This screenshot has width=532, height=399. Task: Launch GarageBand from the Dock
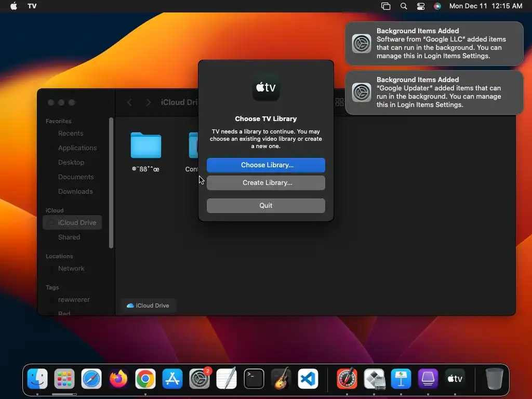click(281, 379)
